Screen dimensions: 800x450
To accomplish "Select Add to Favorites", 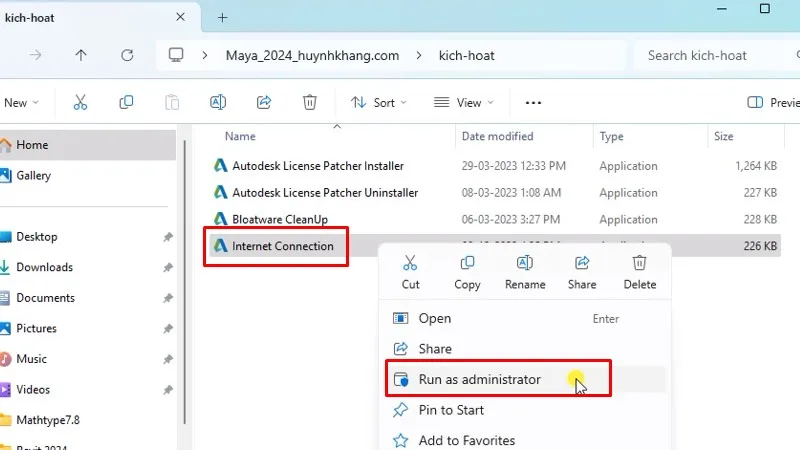I will click(x=525, y=440).
